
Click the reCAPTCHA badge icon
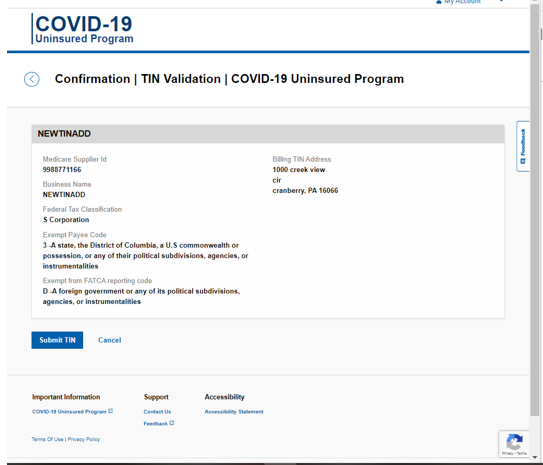[514, 444]
